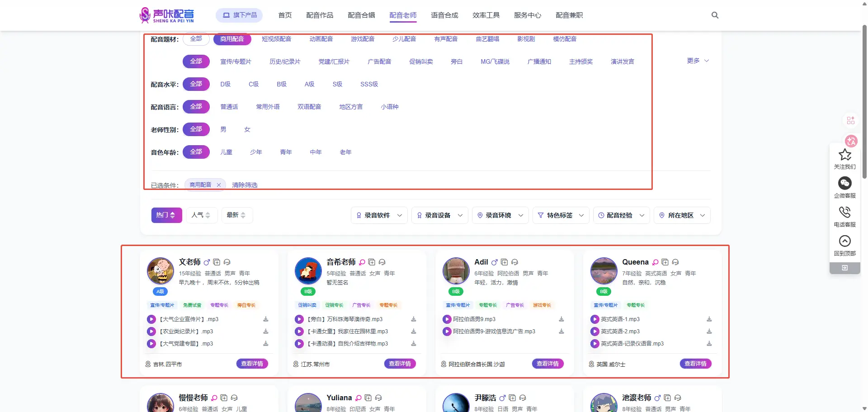Click the 回到顶部 arrow icon
The image size is (868, 412).
point(844,241)
